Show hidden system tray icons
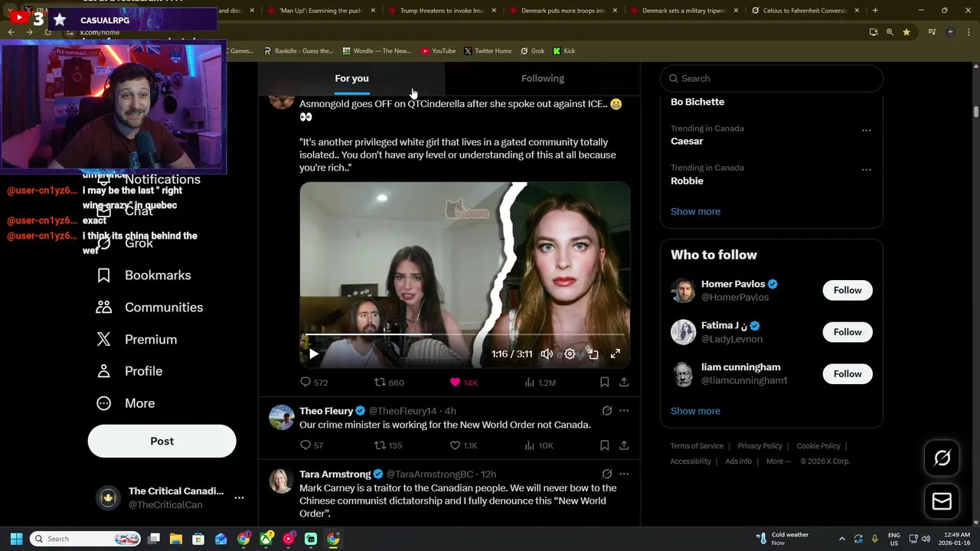Viewport: 980px width, 551px height. tap(841, 539)
